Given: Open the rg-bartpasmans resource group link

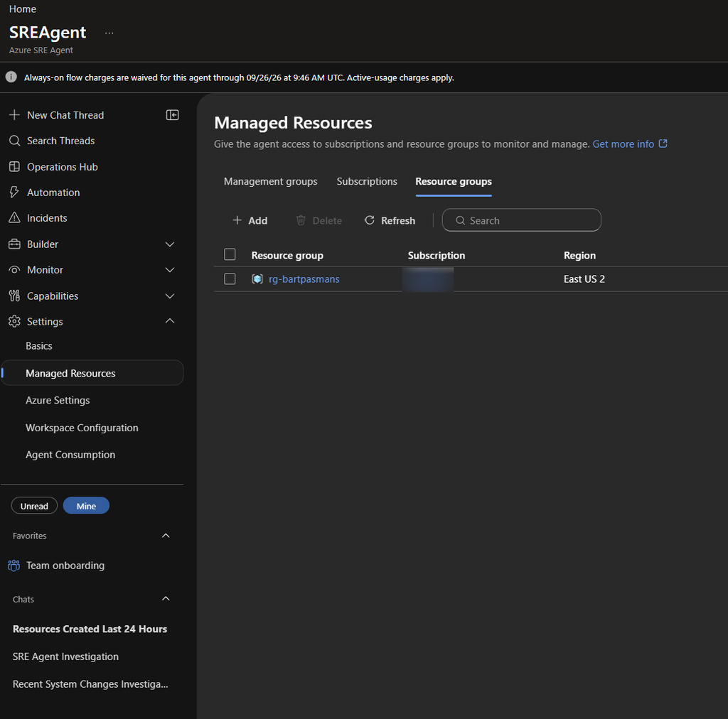Looking at the screenshot, I should [304, 279].
